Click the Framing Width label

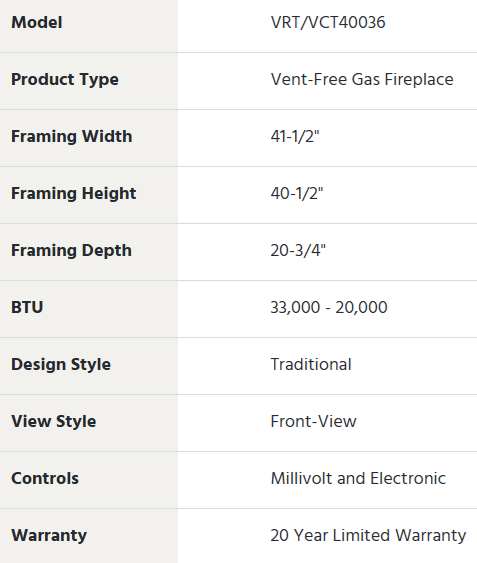72,136
